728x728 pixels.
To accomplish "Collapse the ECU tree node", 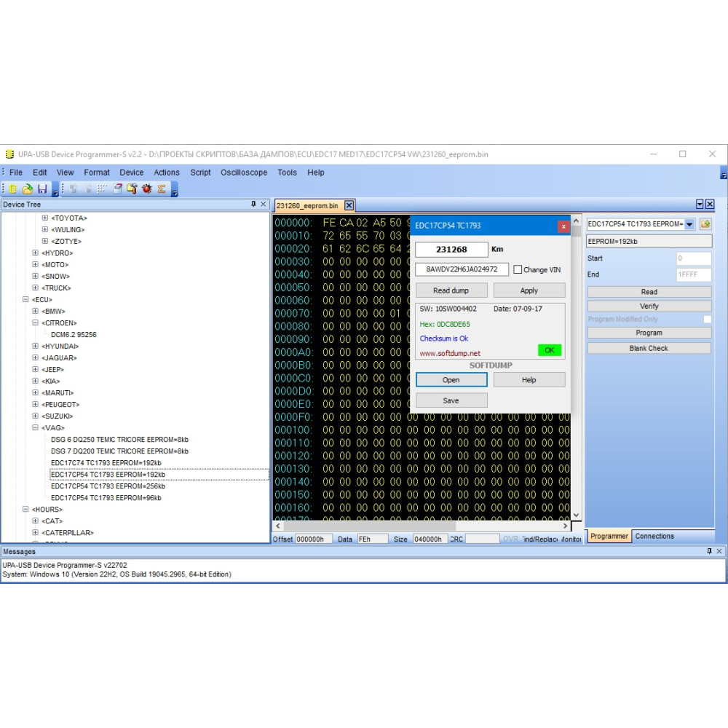I will 25,299.
